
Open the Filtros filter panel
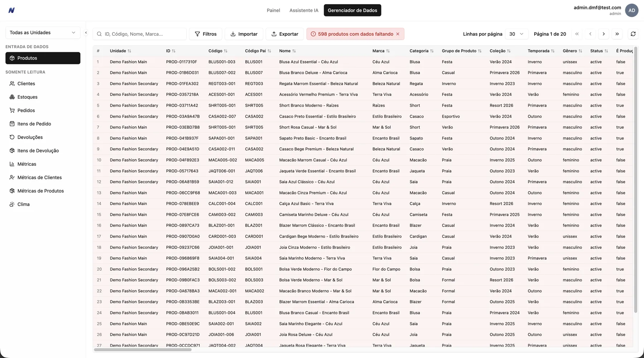click(205, 34)
